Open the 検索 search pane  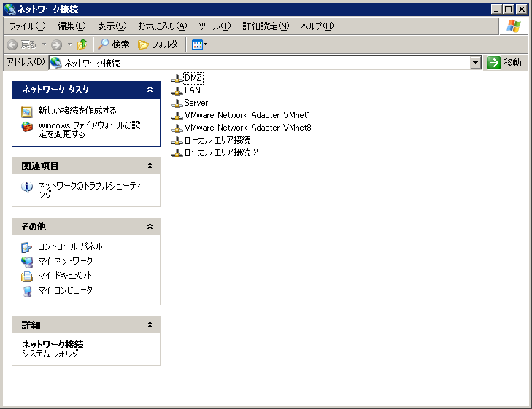point(114,44)
